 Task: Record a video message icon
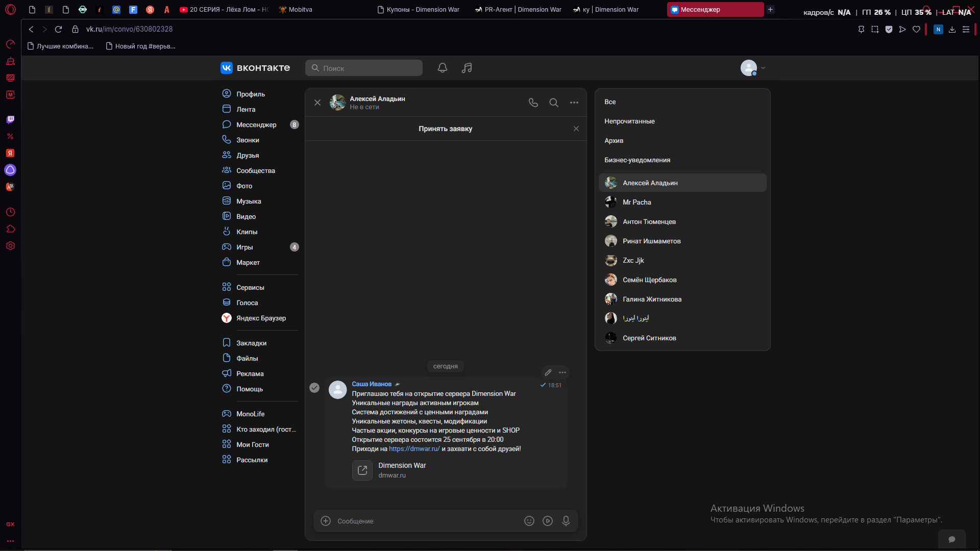point(548,521)
